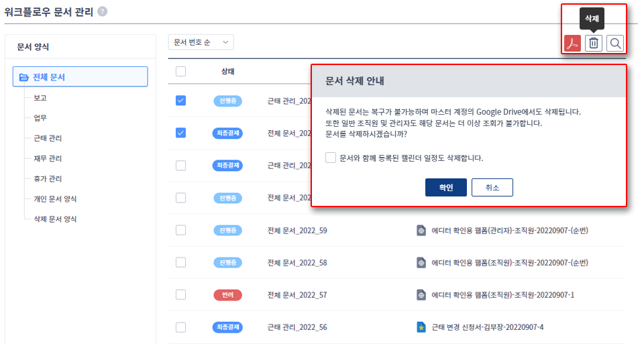Select 휴가 관리 form category
The image size is (644, 344).
tap(48, 178)
